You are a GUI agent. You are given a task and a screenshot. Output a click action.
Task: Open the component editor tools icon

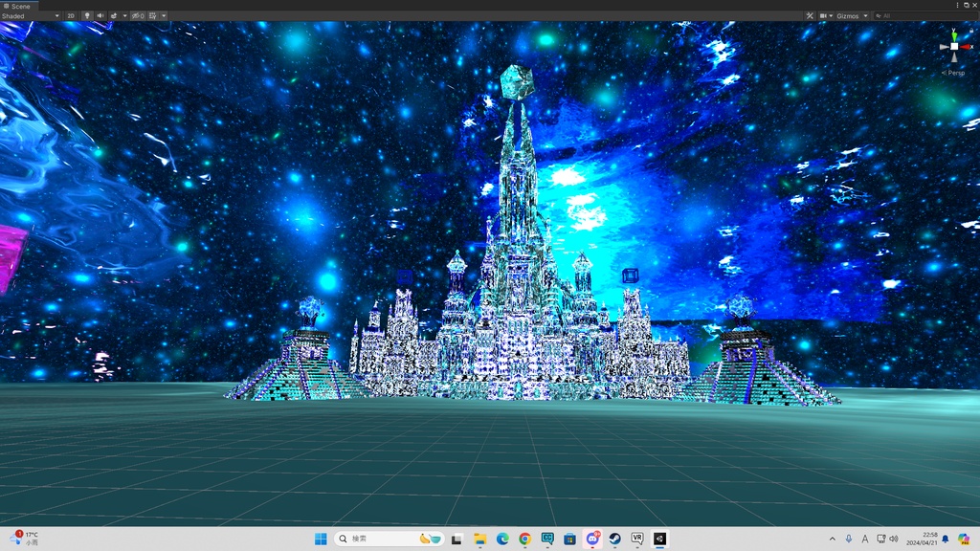pos(810,15)
